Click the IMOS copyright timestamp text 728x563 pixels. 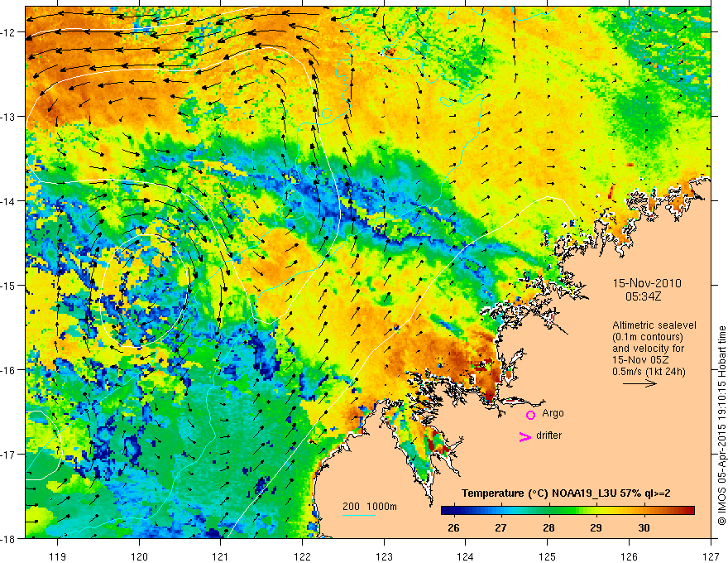721,426
